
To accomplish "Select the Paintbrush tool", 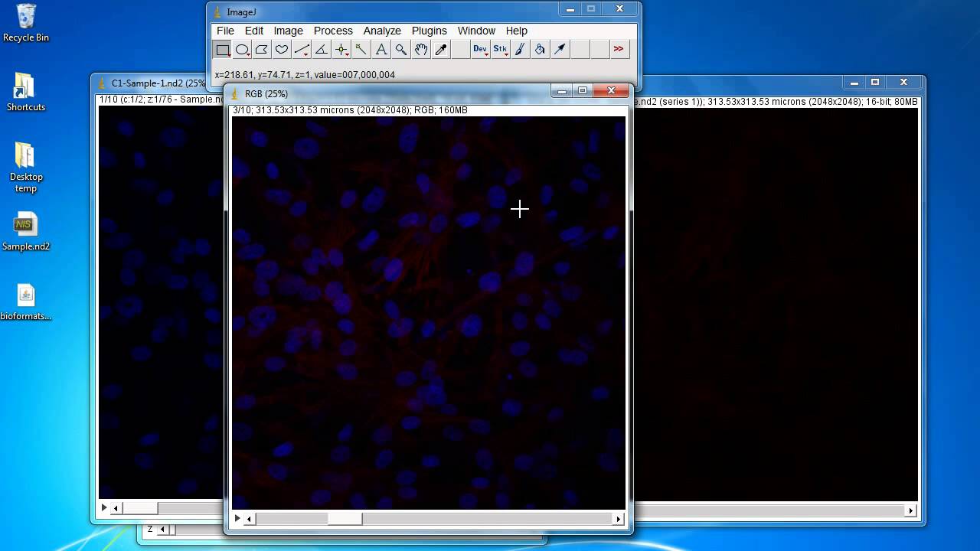I will click(x=521, y=50).
